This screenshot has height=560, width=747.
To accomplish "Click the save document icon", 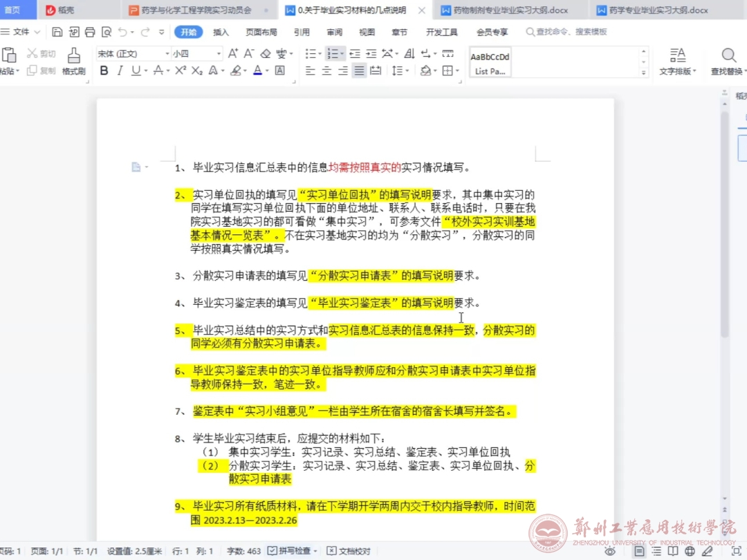I will pyautogui.click(x=57, y=32).
